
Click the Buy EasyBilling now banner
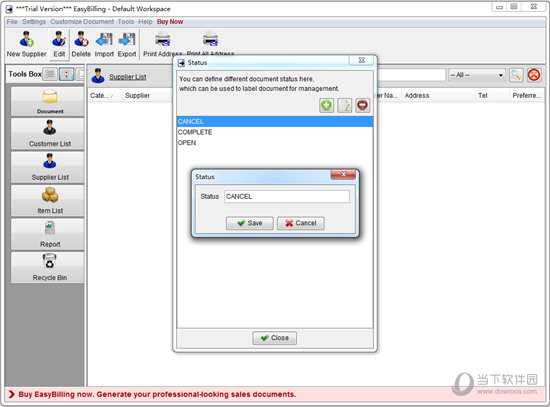click(157, 394)
